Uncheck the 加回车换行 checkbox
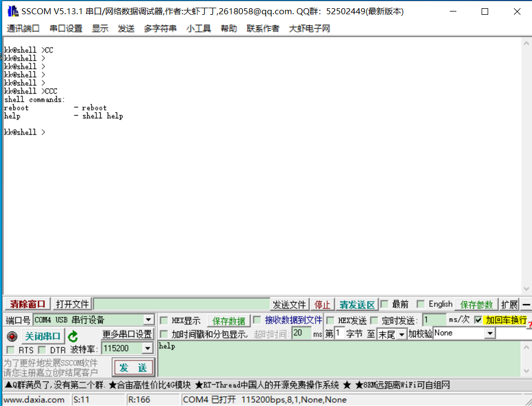 478,319
